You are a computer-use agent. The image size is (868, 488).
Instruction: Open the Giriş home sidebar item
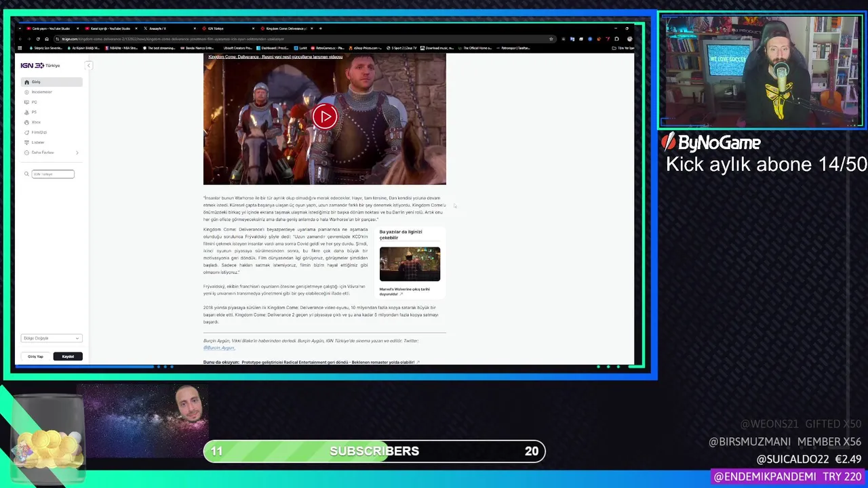tap(52, 82)
